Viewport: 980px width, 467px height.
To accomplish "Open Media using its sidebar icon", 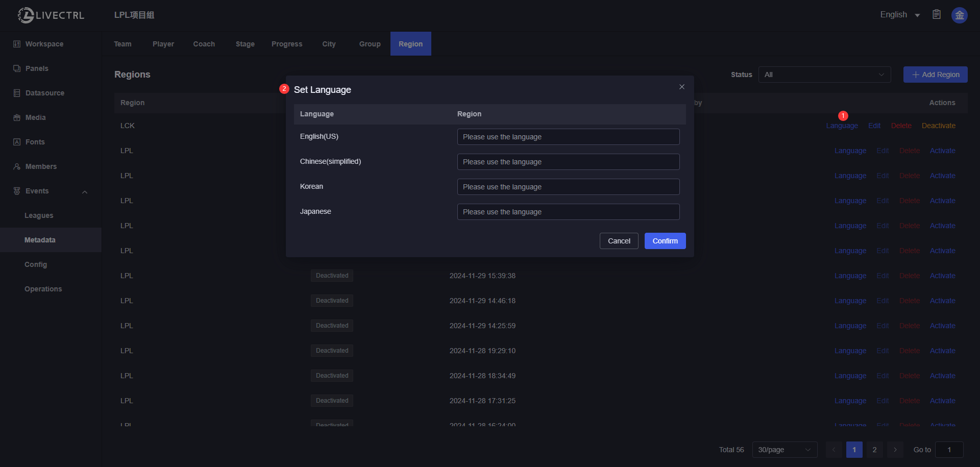I will click(17, 117).
